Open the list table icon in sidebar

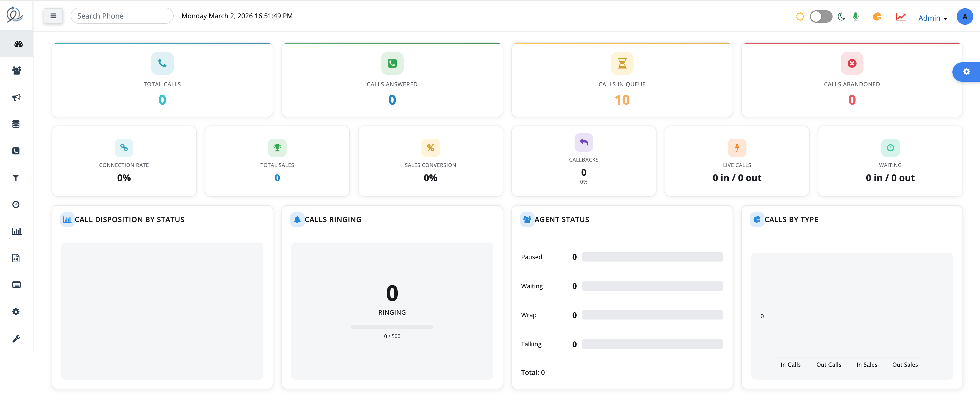(x=16, y=285)
